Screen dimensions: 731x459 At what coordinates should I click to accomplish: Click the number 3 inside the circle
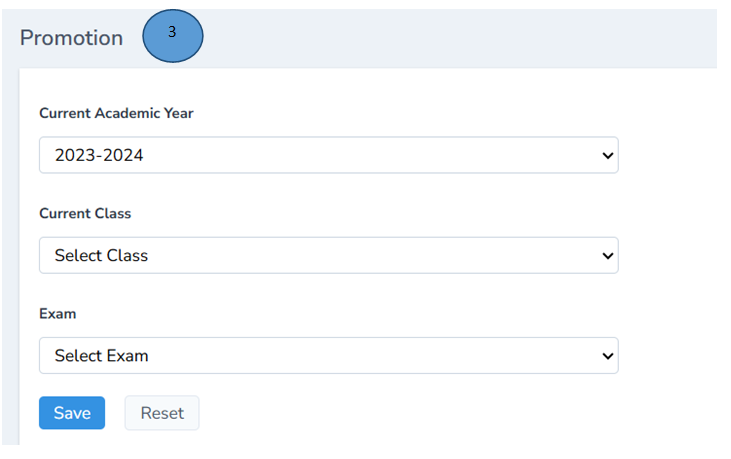(172, 32)
